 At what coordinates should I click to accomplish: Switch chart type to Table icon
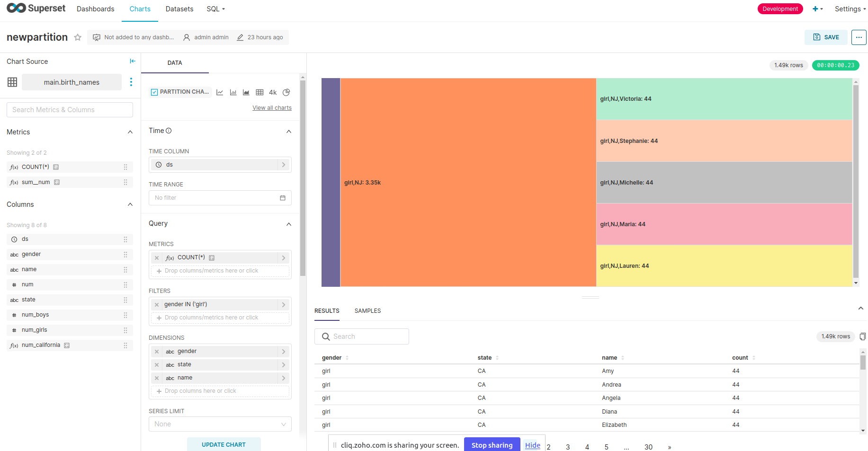[260, 92]
